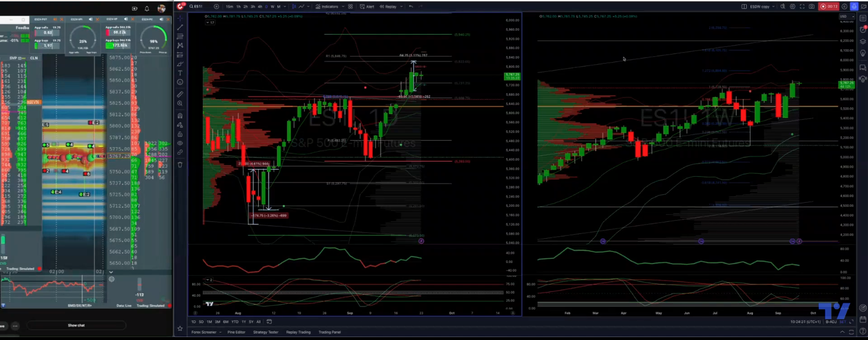
Task: Select the patterns drawing tool
Action: 180,45
